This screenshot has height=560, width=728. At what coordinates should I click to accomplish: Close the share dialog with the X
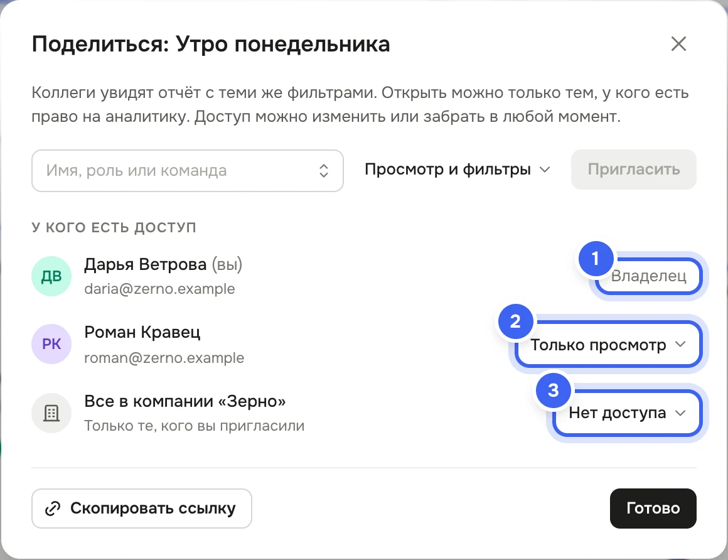[x=678, y=44]
